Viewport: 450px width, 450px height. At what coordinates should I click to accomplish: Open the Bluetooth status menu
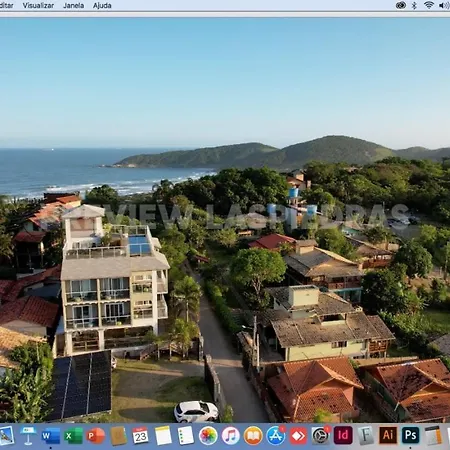coord(414,5)
